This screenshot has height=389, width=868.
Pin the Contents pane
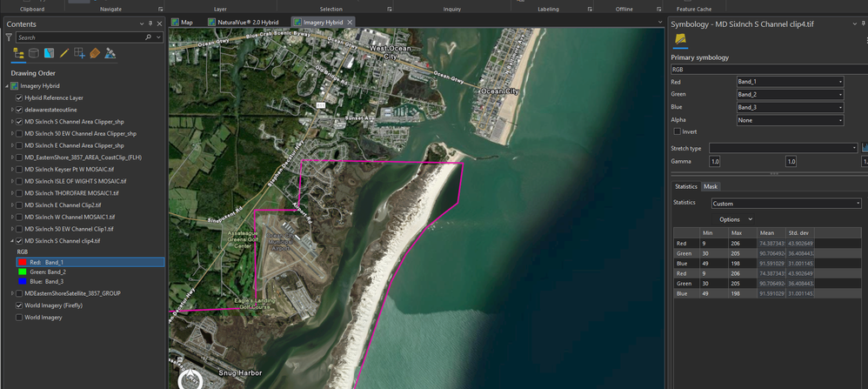pyautogui.click(x=150, y=23)
